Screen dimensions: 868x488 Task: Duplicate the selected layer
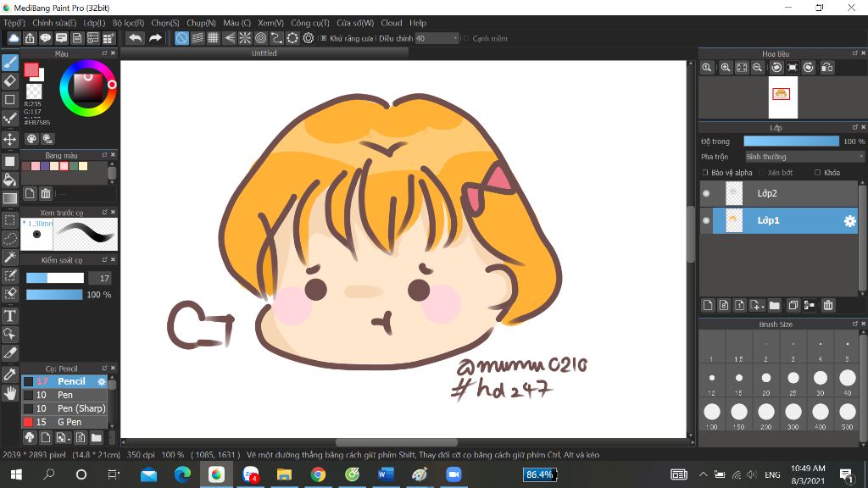point(793,305)
